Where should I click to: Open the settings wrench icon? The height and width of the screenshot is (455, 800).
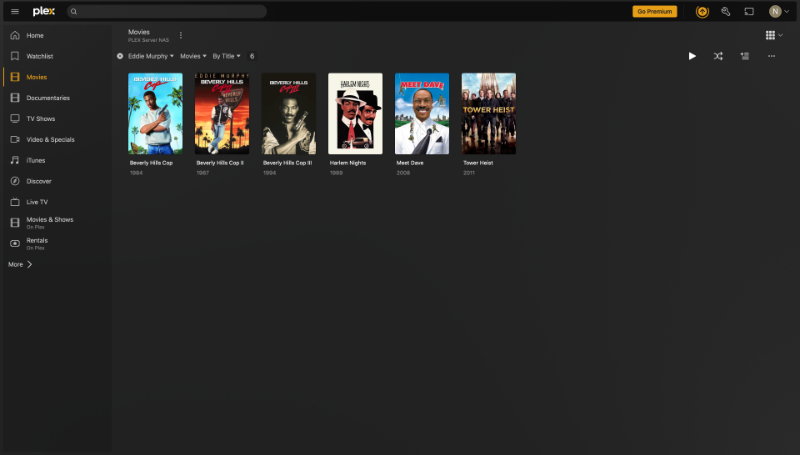726,11
